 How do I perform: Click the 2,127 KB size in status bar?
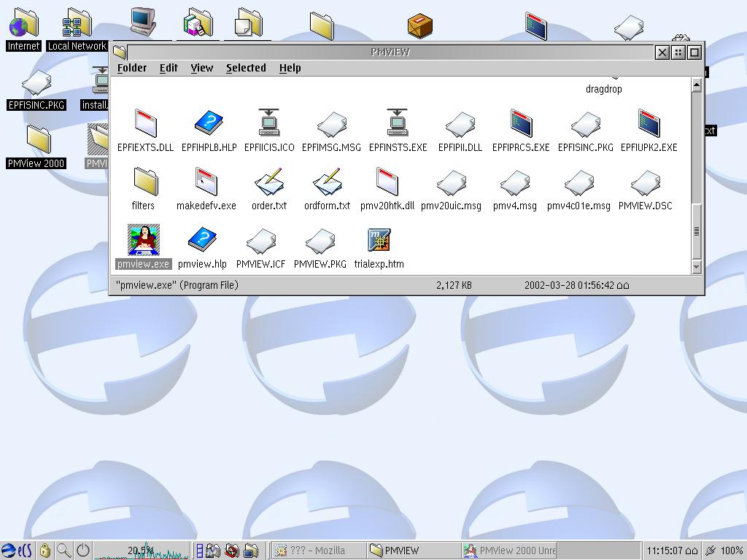click(x=454, y=285)
